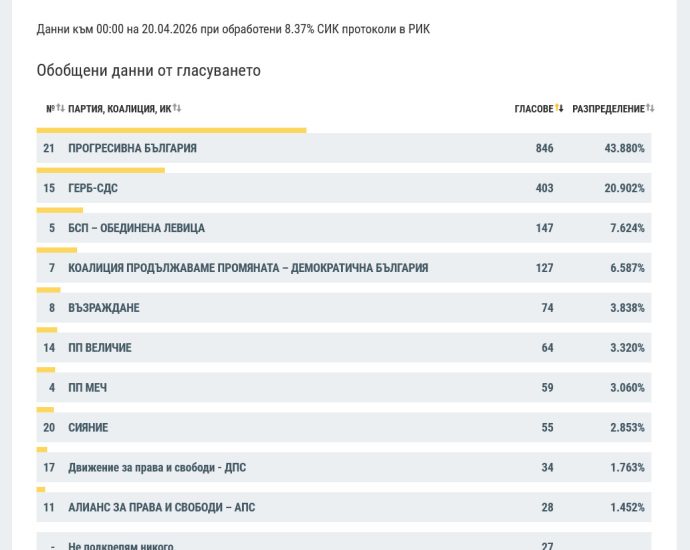This screenshot has width=690, height=550.
Task: Select Движение за права и свободи - ДПС
Action: click(157, 467)
